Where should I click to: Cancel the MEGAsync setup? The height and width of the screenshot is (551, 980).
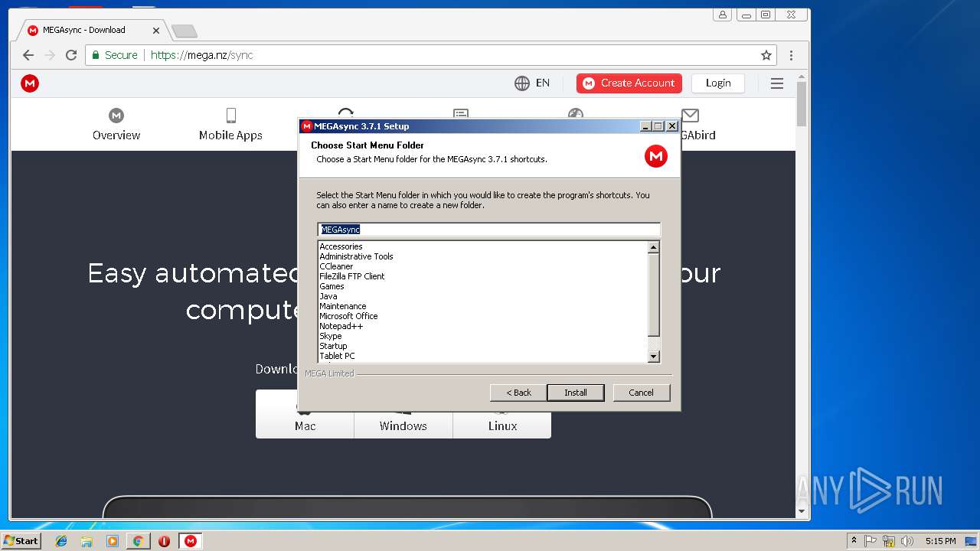[x=642, y=393]
